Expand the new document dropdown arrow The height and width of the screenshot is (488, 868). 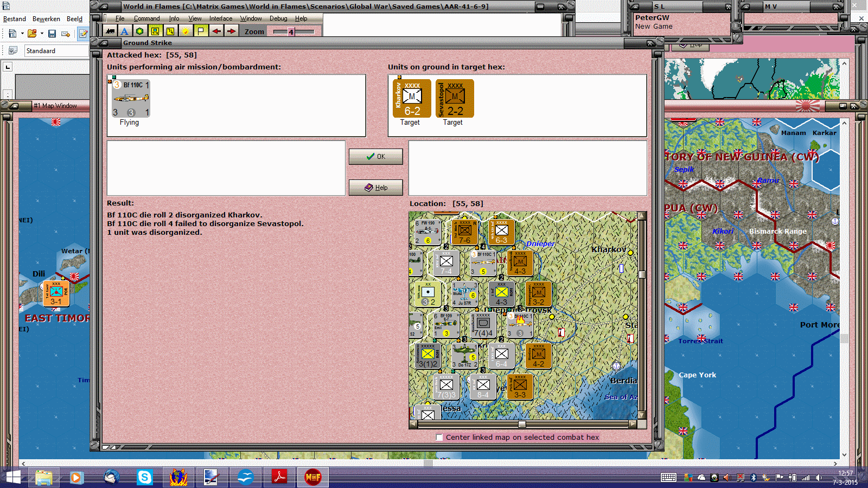tap(22, 34)
